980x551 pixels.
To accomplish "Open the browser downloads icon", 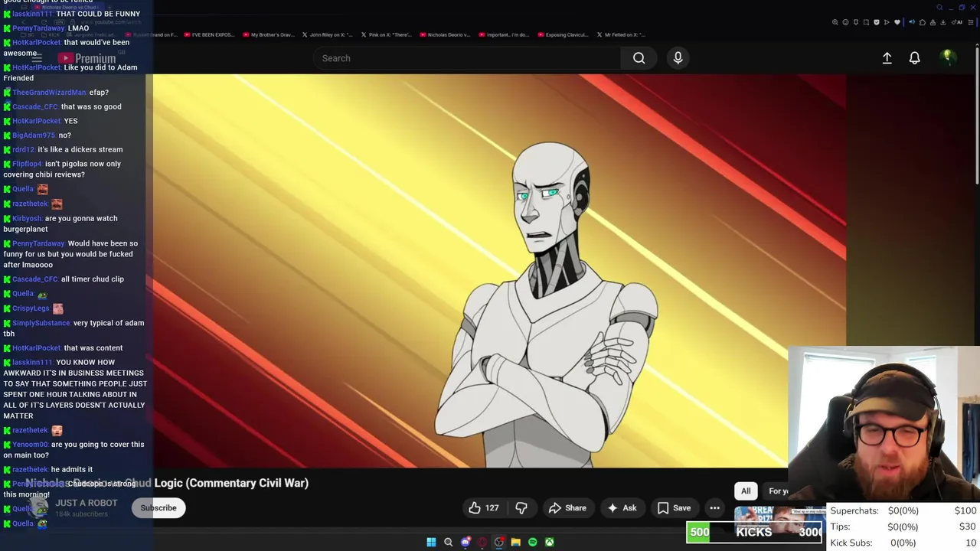I will click(x=943, y=22).
